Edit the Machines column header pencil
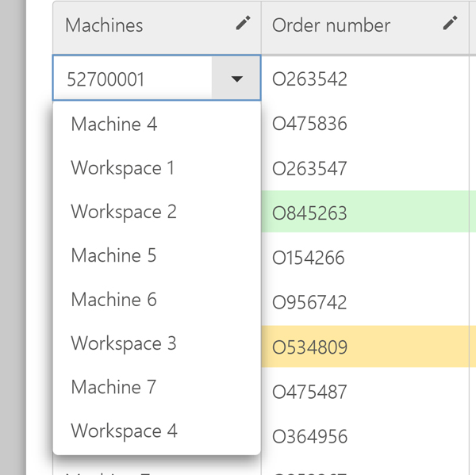 [244, 23]
